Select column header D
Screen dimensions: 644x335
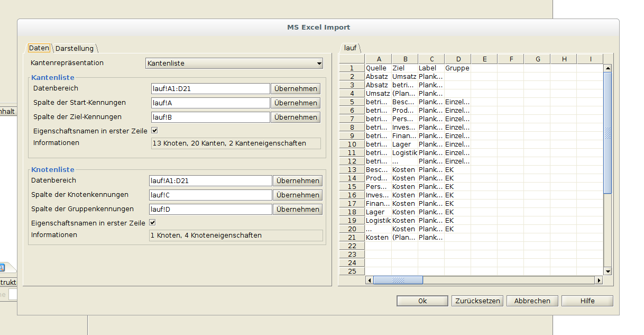click(x=458, y=59)
